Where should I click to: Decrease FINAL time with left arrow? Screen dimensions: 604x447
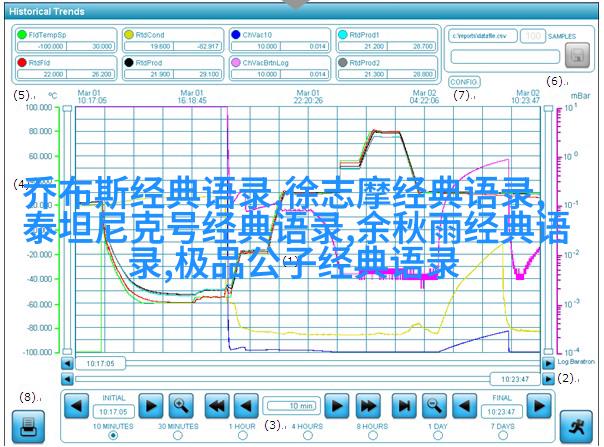[464, 406]
